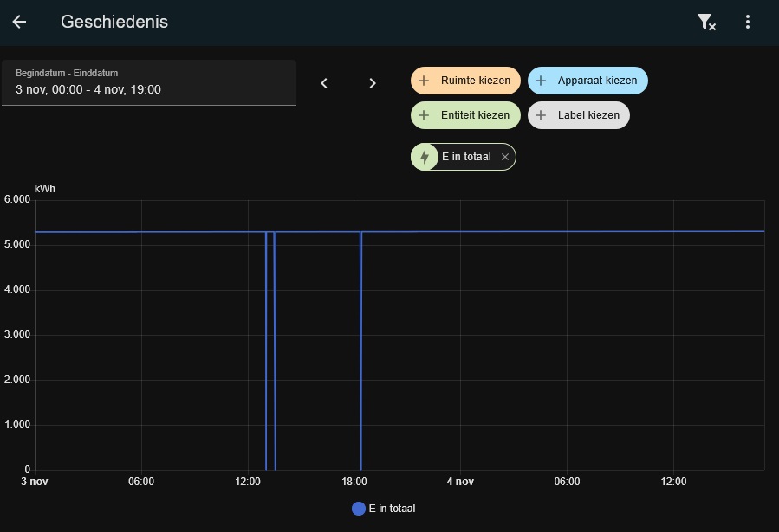Click the E in totaal chip label

click(x=466, y=157)
